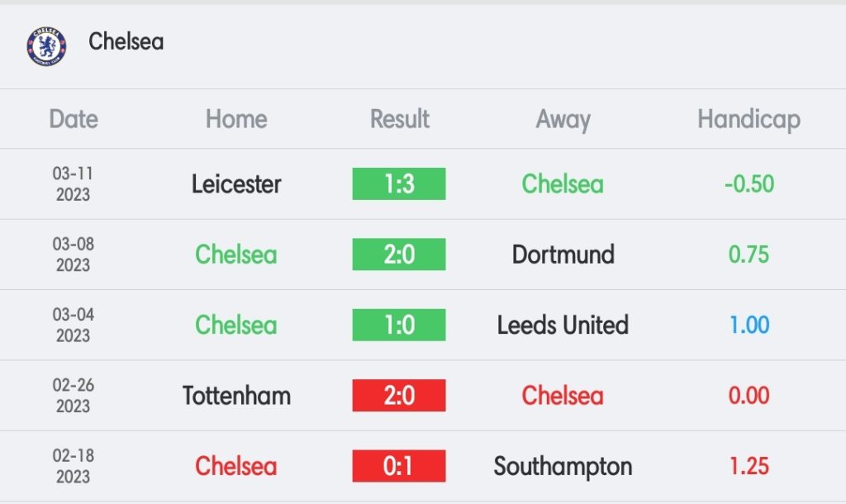This screenshot has width=846, height=504.
Task: Open the Dortmund team link
Action: (563, 254)
